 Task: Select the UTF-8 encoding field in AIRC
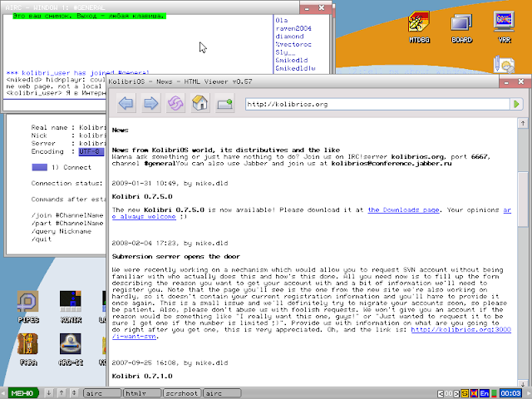(91, 151)
